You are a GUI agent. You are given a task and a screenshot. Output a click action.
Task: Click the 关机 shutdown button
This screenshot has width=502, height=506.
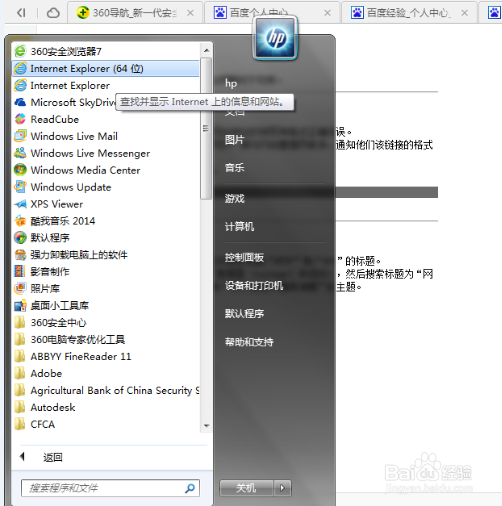tap(246, 488)
